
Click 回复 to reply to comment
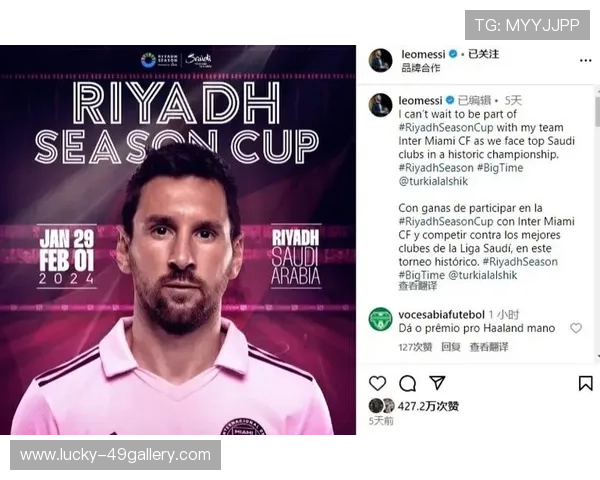point(451,347)
